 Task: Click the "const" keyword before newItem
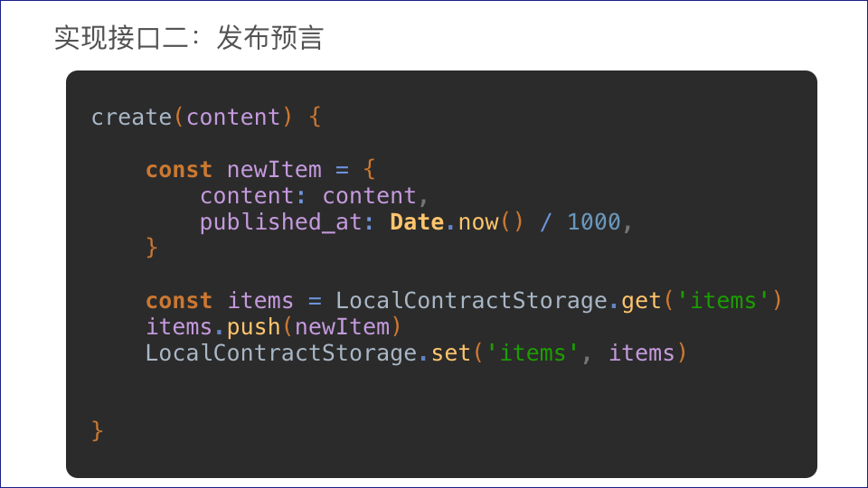click(179, 170)
